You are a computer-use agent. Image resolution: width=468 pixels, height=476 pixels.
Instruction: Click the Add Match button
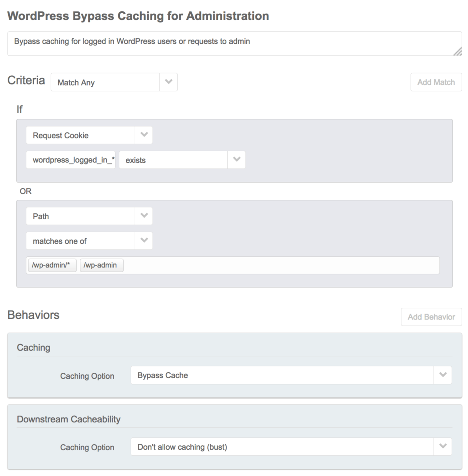pyautogui.click(x=436, y=82)
